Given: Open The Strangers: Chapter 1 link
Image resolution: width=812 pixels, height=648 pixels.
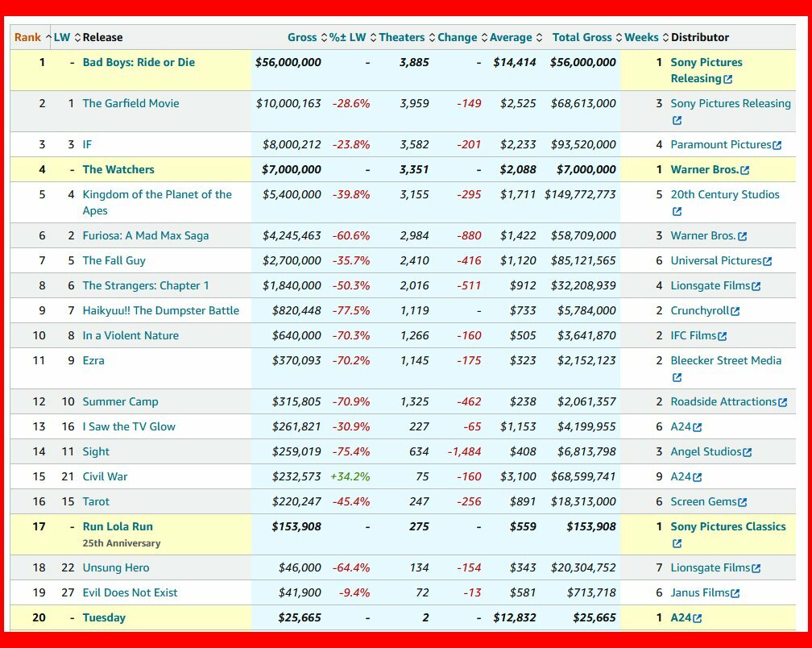Looking at the screenshot, I should click(x=146, y=285).
